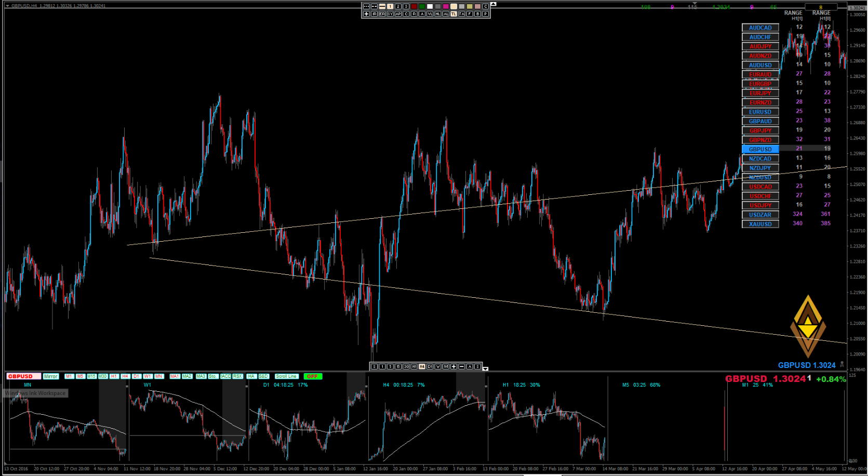Toggle the green OFF switch

312,376
